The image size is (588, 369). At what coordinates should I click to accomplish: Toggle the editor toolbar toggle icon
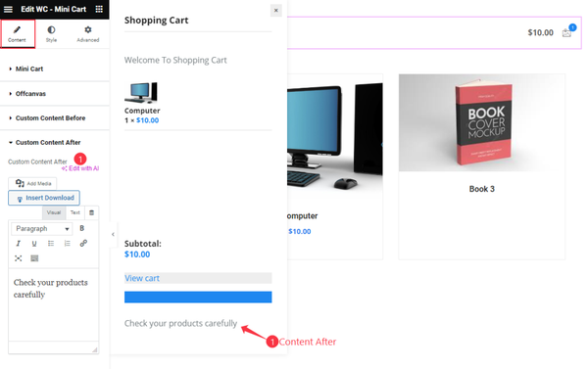[x=34, y=258]
